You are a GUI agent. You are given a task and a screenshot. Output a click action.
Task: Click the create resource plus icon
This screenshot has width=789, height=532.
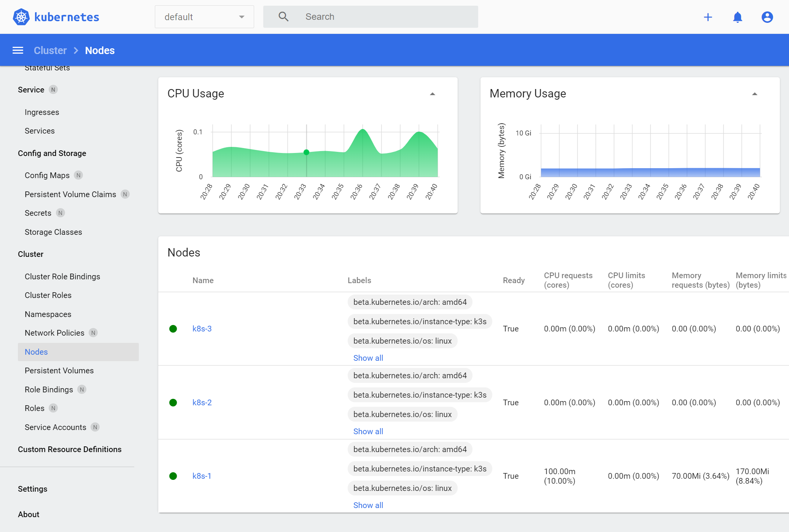click(x=708, y=17)
